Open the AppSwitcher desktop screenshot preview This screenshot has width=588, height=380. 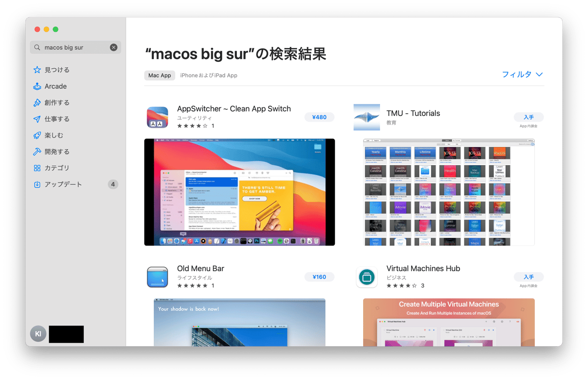[239, 192]
